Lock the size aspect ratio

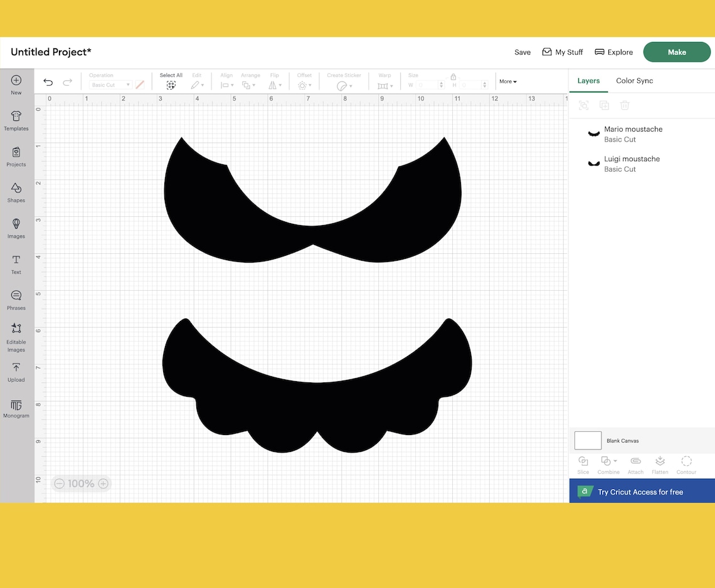[x=453, y=78]
